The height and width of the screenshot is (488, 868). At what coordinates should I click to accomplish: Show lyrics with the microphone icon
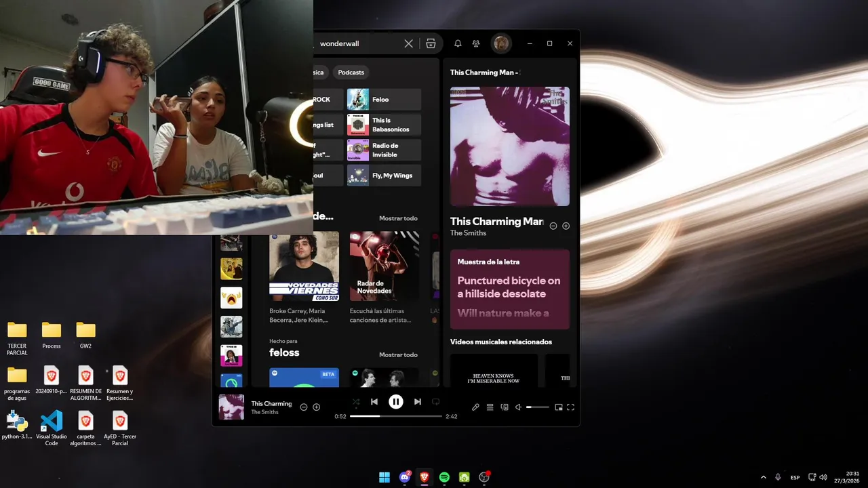[x=475, y=407]
